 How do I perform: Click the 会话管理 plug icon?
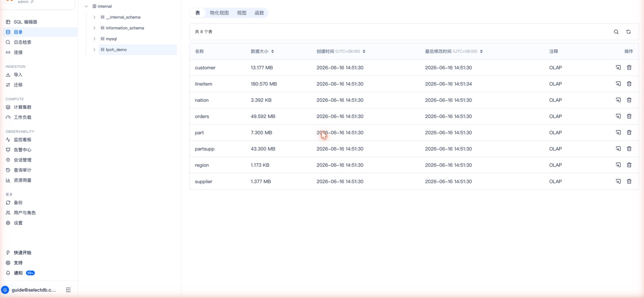tap(8, 160)
